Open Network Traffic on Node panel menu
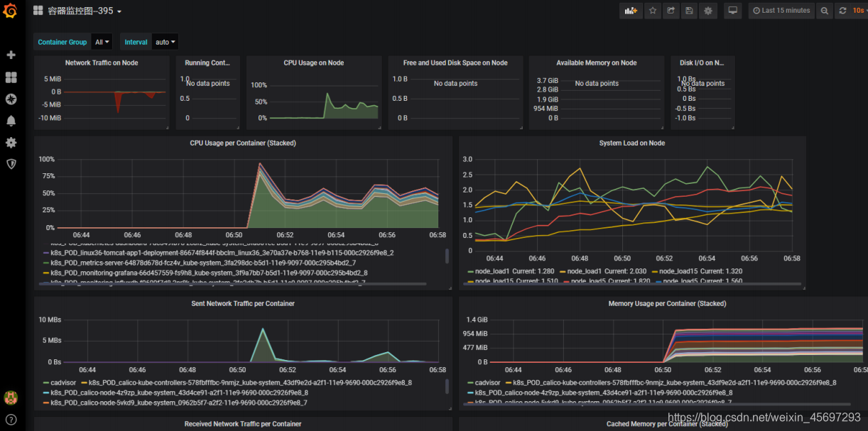This screenshot has height=431, width=868. pos(102,62)
